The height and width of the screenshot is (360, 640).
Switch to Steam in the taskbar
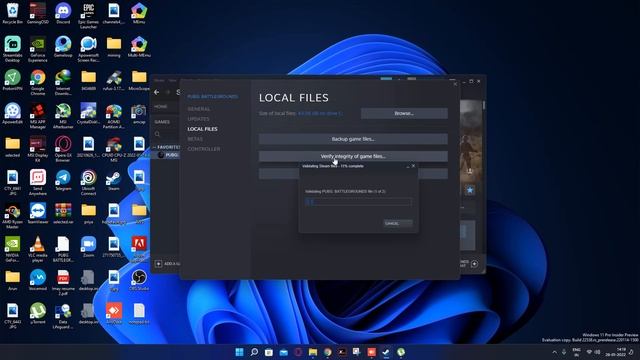[386, 352]
